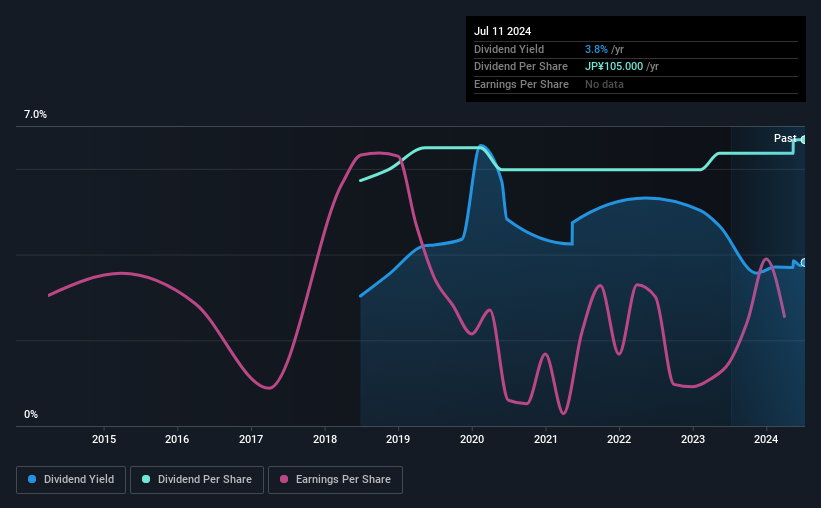Click the blue dividend yield endpoint marker

click(803, 263)
